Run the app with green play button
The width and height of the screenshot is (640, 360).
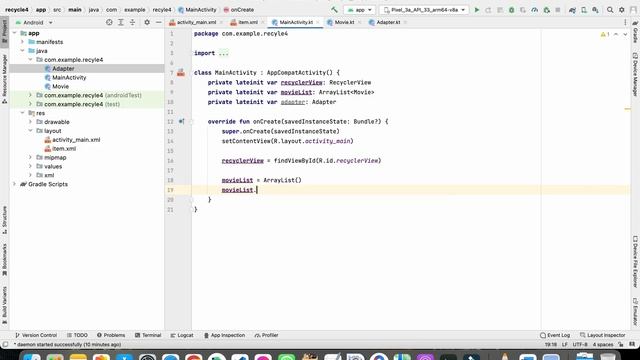476,9
